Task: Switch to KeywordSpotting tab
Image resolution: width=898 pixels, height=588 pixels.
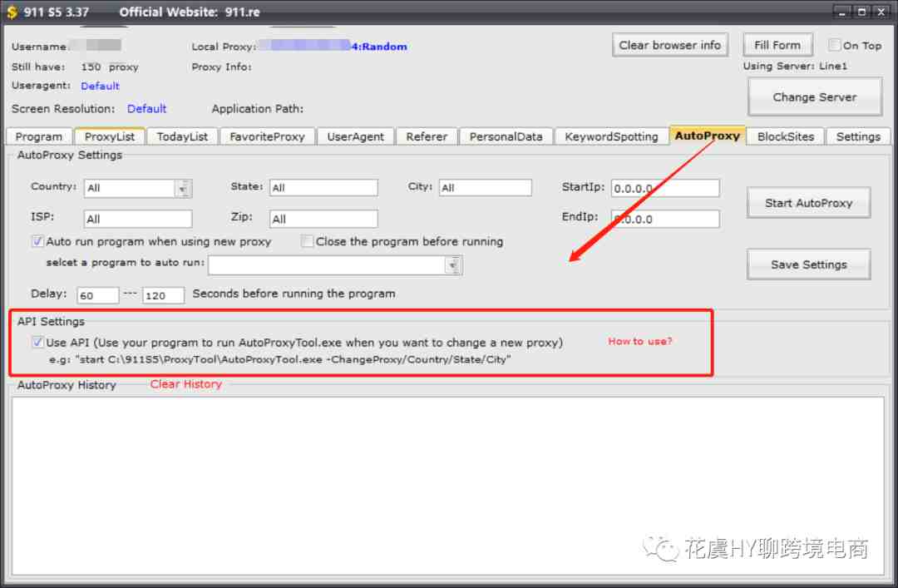Action: [611, 136]
